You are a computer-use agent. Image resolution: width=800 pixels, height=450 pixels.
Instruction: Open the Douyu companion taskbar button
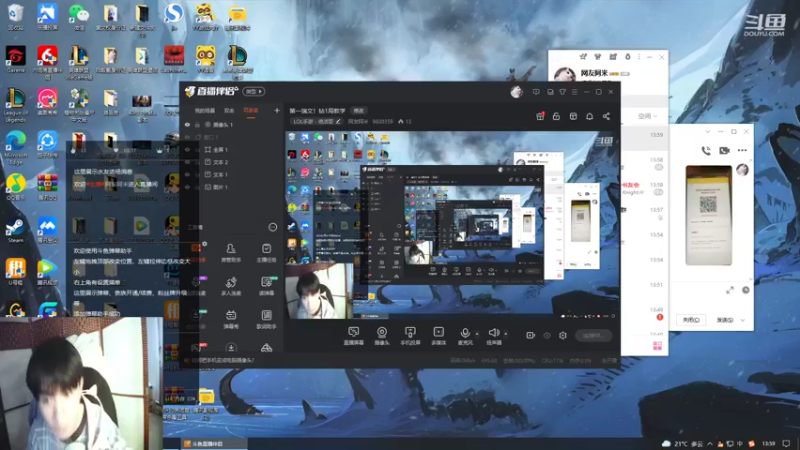(214, 444)
